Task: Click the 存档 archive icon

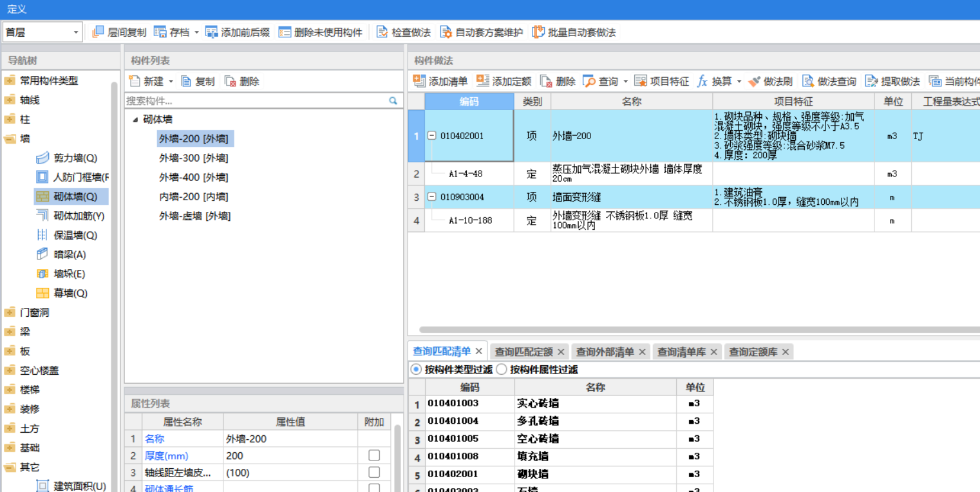Action: 160,32
